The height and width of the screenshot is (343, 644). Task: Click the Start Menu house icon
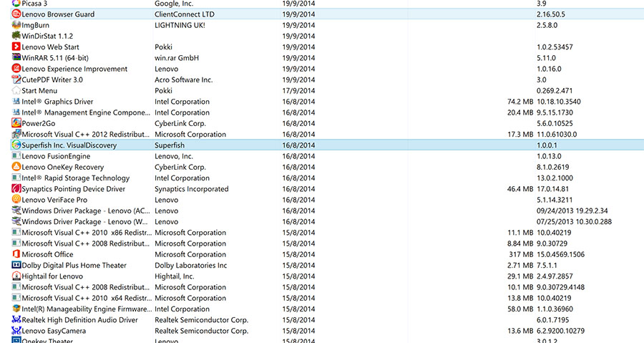[16, 90]
